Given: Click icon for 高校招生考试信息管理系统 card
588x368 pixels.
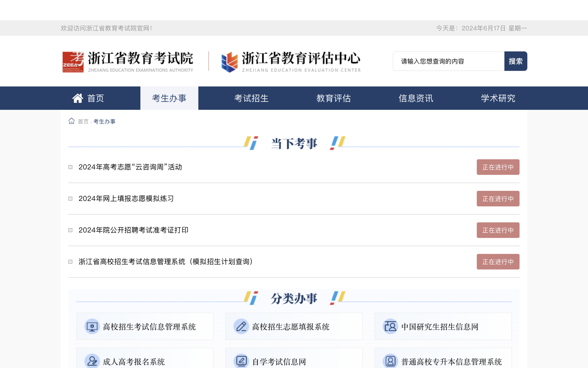Looking at the screenshot, I should click(92, 327).
